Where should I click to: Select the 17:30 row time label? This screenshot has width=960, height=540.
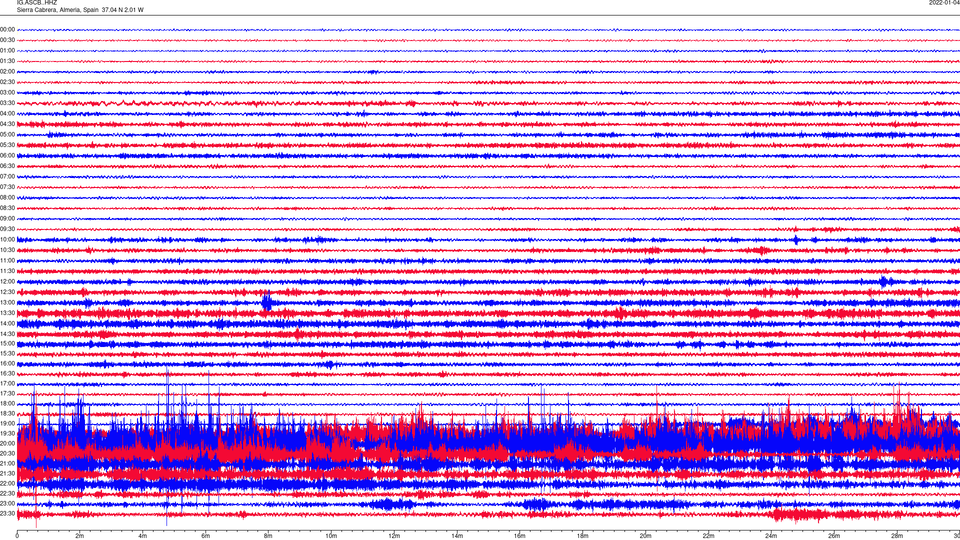point(7,394)
